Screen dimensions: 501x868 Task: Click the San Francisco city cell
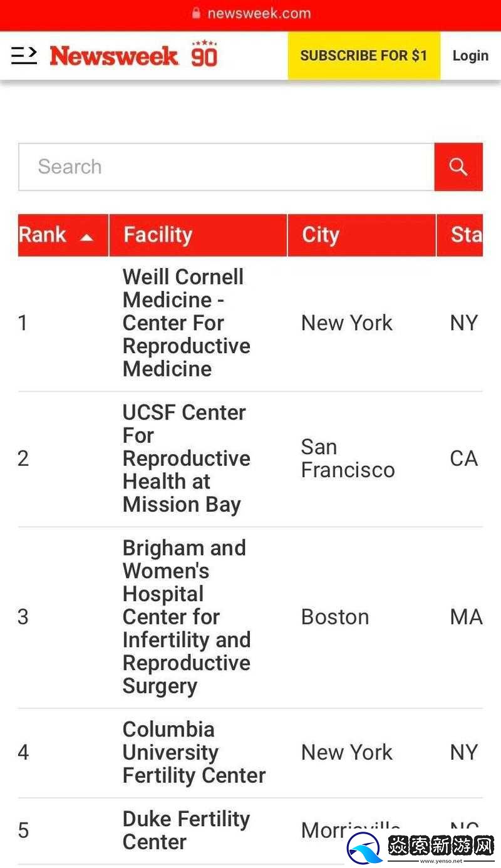pyautogui.click(x=348, y=458)
